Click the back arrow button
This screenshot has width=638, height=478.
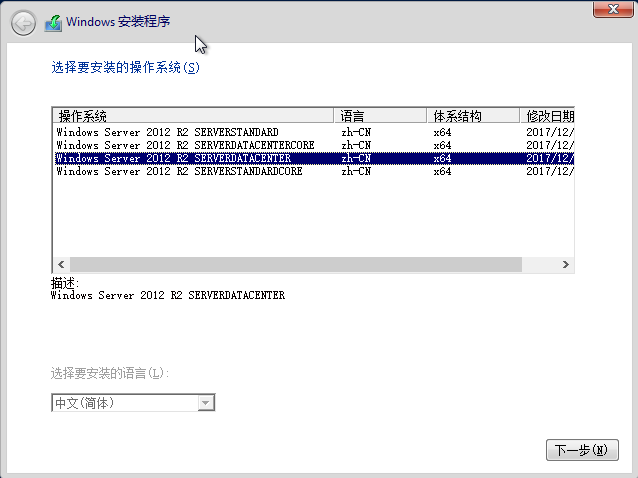pos(23,23)
